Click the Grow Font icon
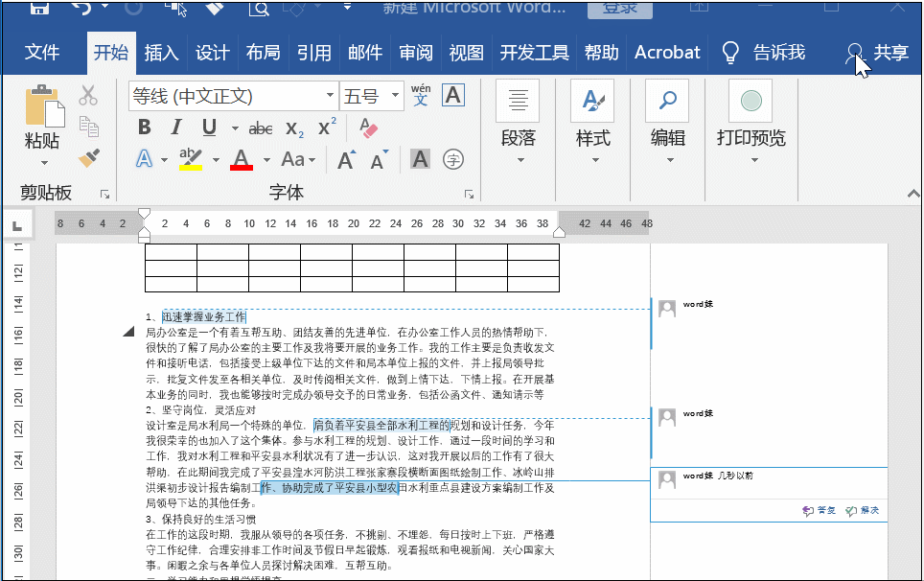The width and height of the screenshot is (924, 581). 347,159
